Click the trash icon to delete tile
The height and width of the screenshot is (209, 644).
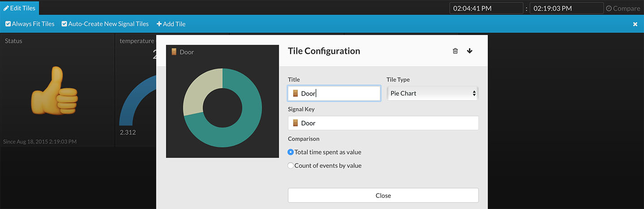455,51
